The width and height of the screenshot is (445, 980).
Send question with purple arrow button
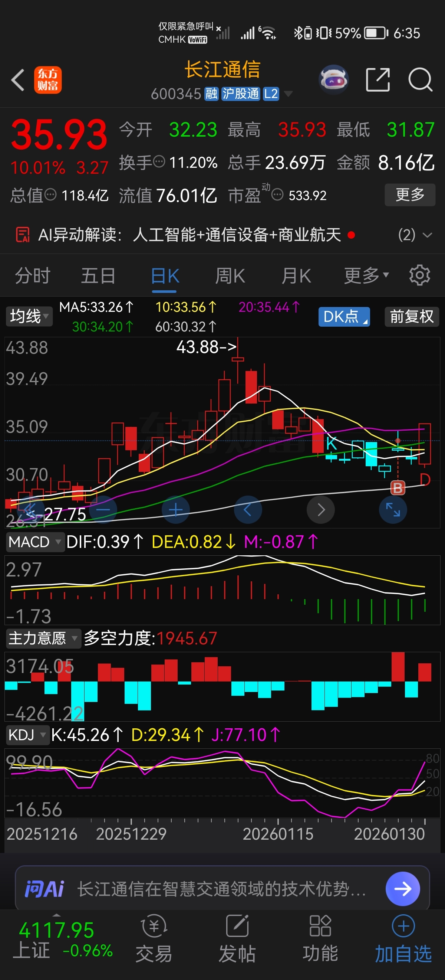(x=403, y=889)
